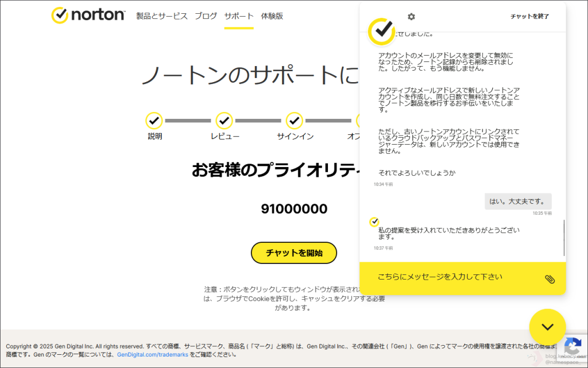
Task: Open chat settings gear icon
Action: (411, 17)
